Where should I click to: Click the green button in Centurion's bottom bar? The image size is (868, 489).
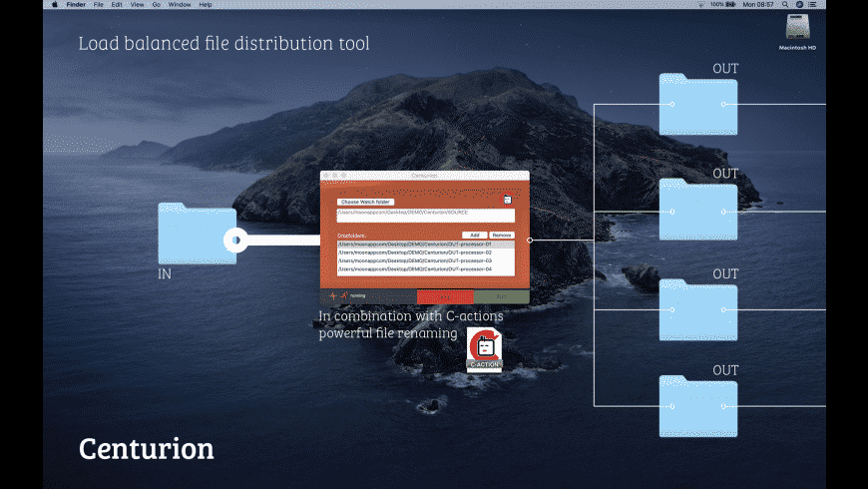(x=502, y=296)
